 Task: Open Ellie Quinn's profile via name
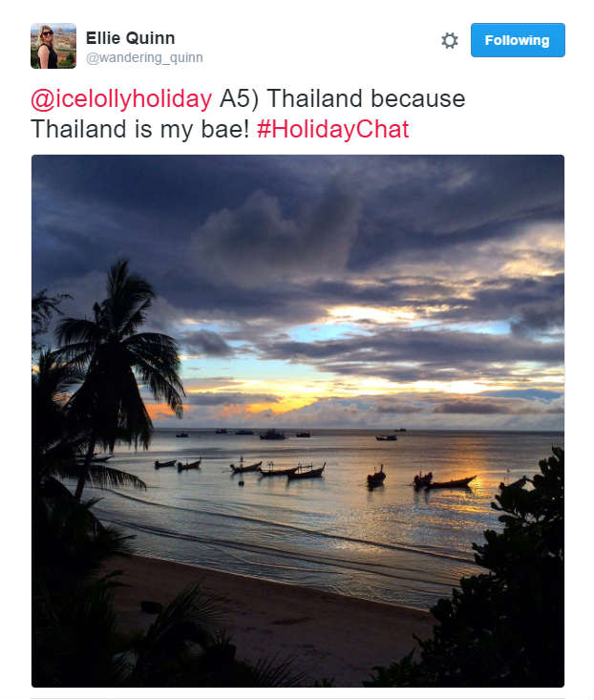click(130, 38)
